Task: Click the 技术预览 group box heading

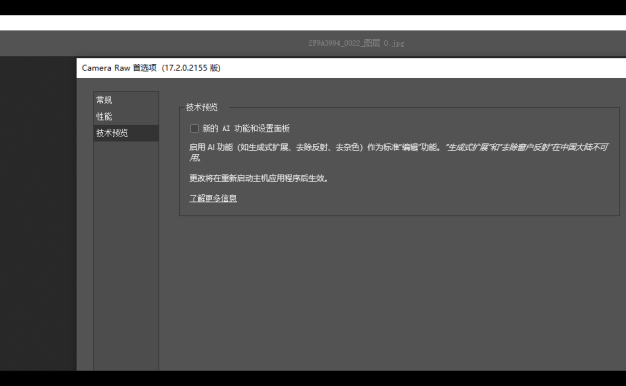Action: [202, 107]
